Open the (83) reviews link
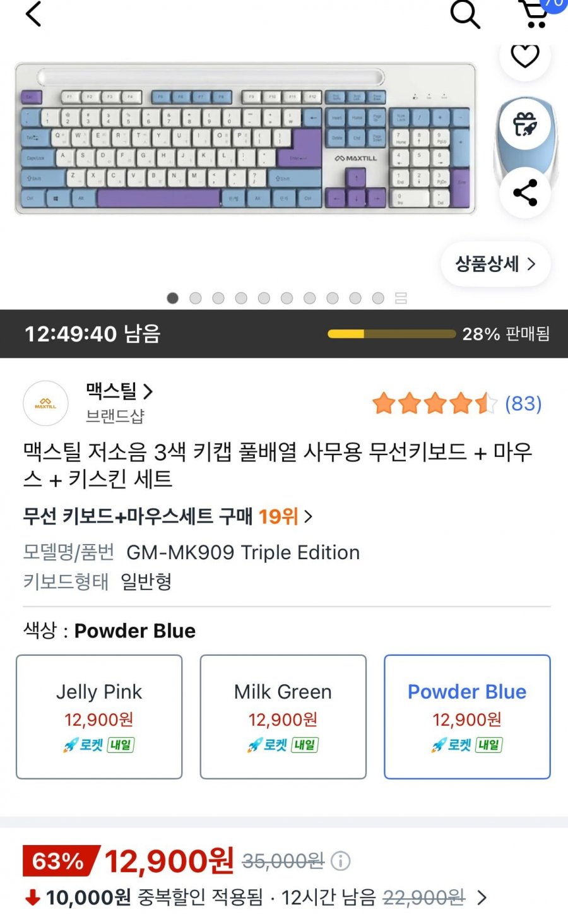This screenshot has height=924, width=568. point(523,403)
